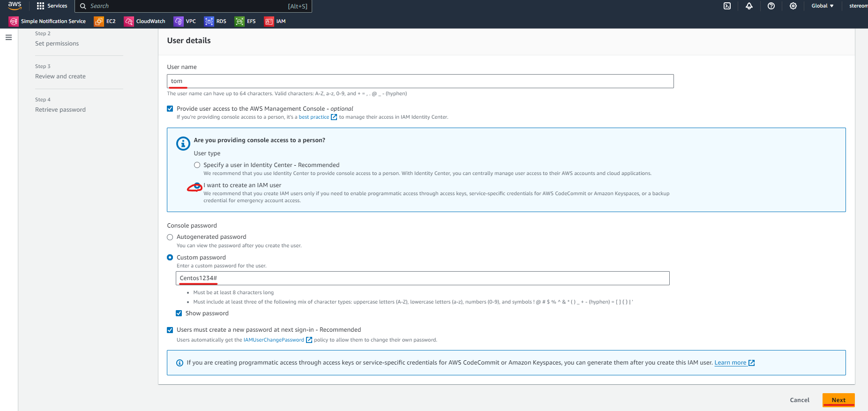Expand the Global region dropdown
Image resolution: width=868 pixels, height=411 pixels.
point(823,6)
